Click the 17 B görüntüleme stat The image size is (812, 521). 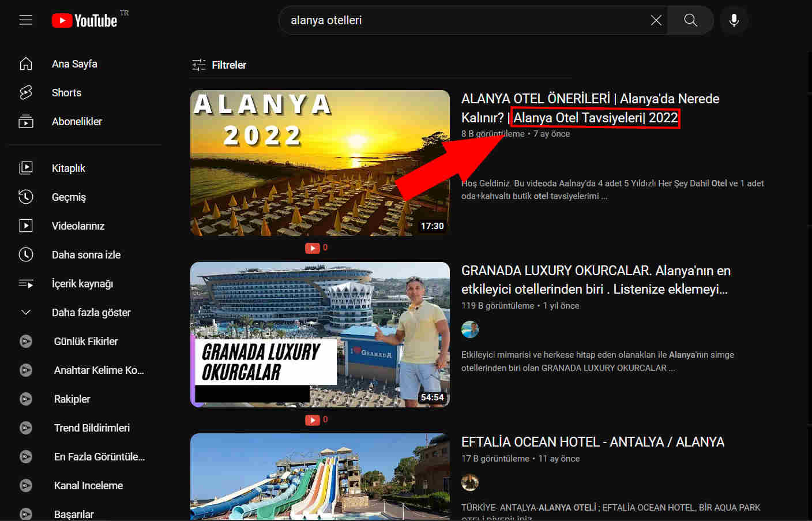[x=495, y=458]
